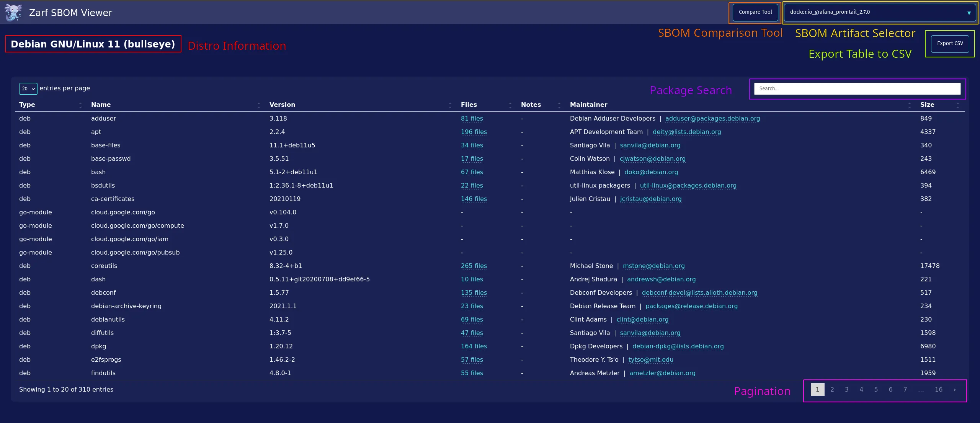Sort the table by Type
The image size is (980, 423).
(80, 105)
